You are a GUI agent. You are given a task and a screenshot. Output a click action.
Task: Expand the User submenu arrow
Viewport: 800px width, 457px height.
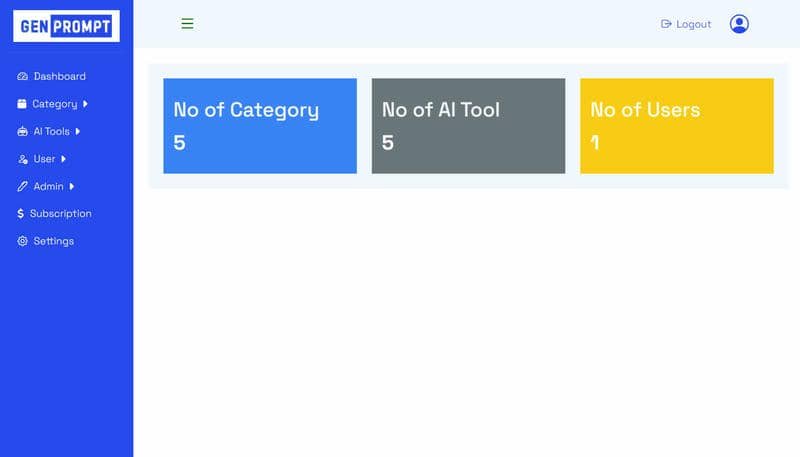pyautogui.click(x=63, y=159)
